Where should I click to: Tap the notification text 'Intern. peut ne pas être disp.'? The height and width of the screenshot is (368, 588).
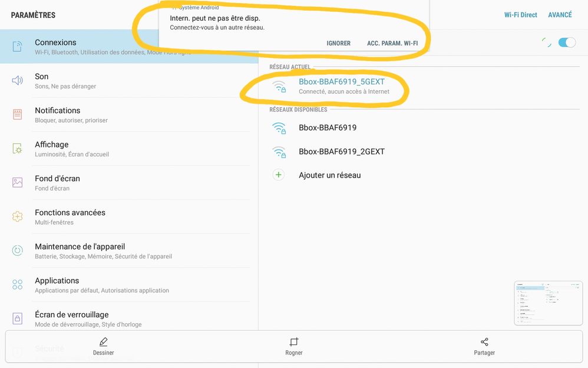(x=215, y=18)
